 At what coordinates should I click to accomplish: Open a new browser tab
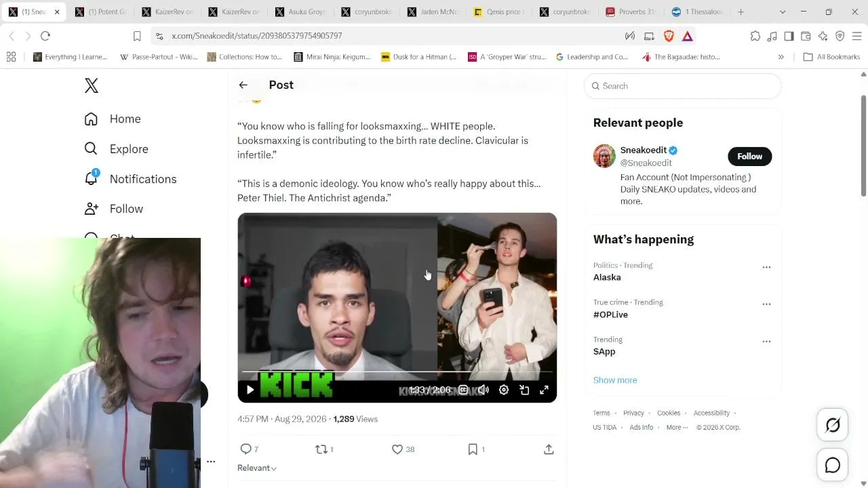pos(741,12)
